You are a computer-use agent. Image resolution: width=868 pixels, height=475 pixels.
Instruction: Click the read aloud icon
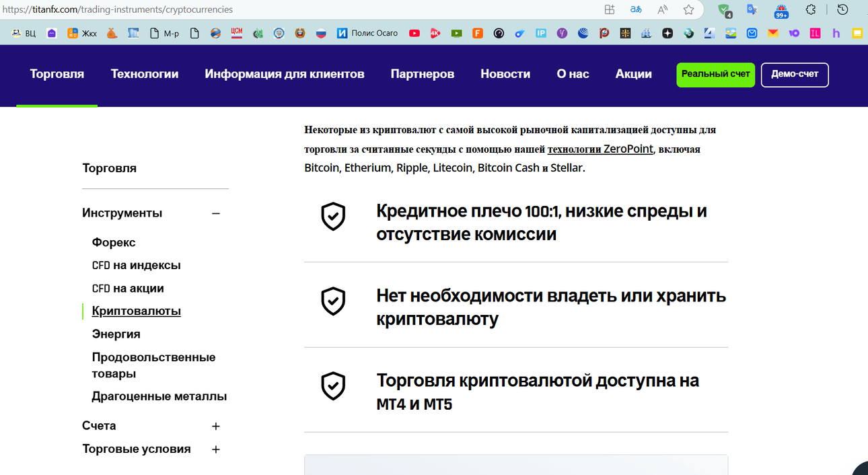(x=663, y=9)
